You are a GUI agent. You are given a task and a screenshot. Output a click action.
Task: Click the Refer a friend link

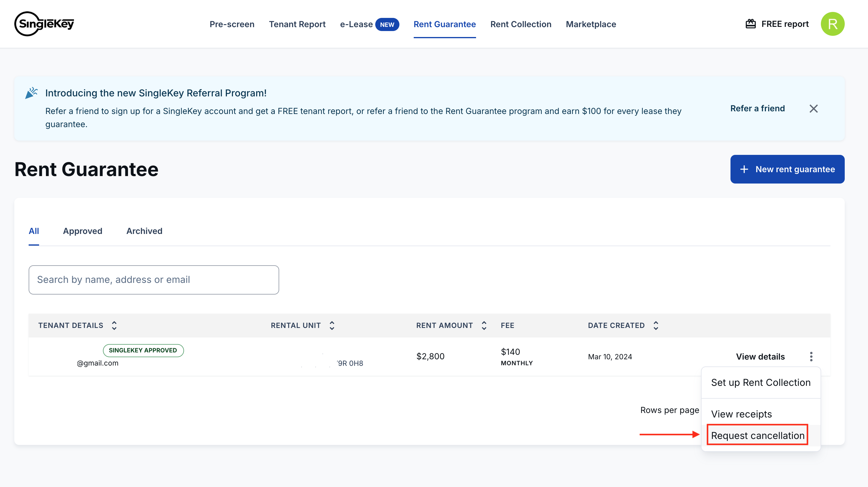pyautogui.click(x=757, y=109)
